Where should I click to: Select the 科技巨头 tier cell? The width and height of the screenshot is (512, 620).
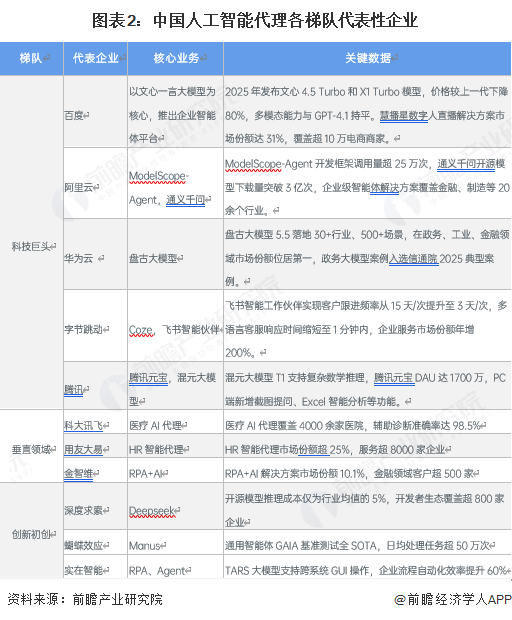pos(32,242)
